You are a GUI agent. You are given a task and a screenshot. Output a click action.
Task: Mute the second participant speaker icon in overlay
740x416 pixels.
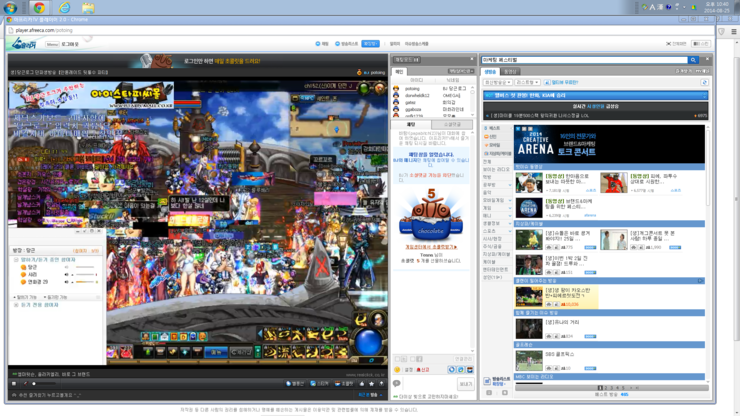(67, 274)
